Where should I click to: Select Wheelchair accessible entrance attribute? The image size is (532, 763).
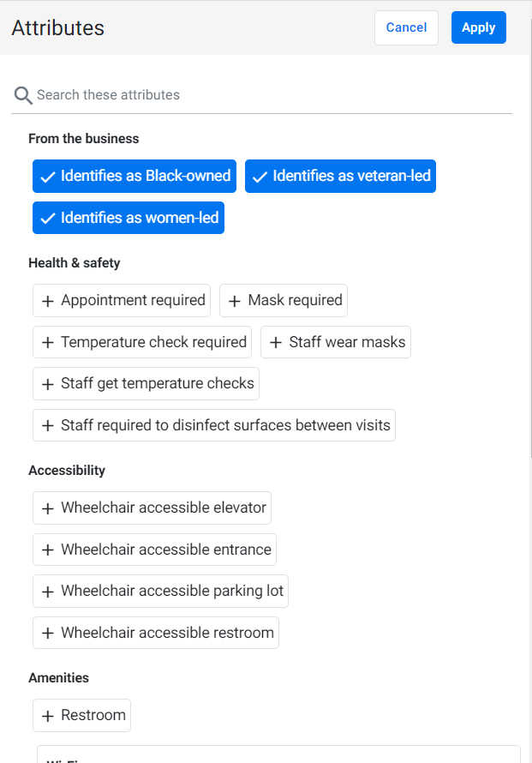tap(155, 550)
